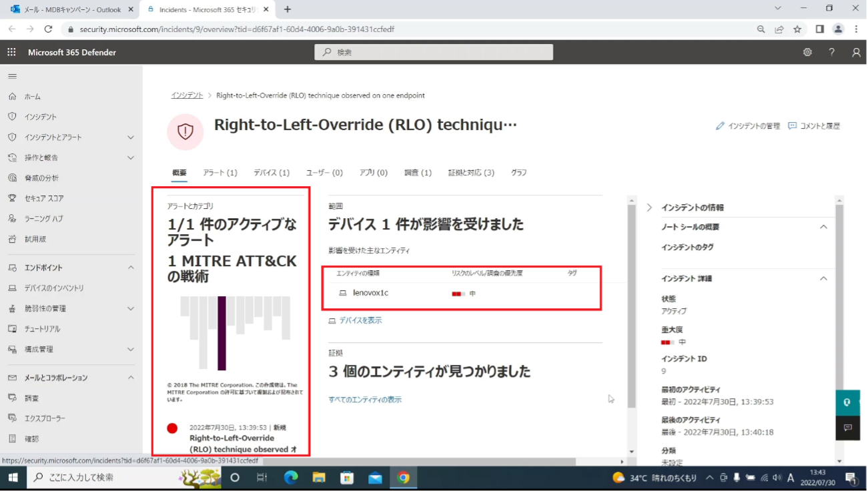Reload the page in Chrome
The width and height of the screenshot is (868, 493).
[48, 29]
